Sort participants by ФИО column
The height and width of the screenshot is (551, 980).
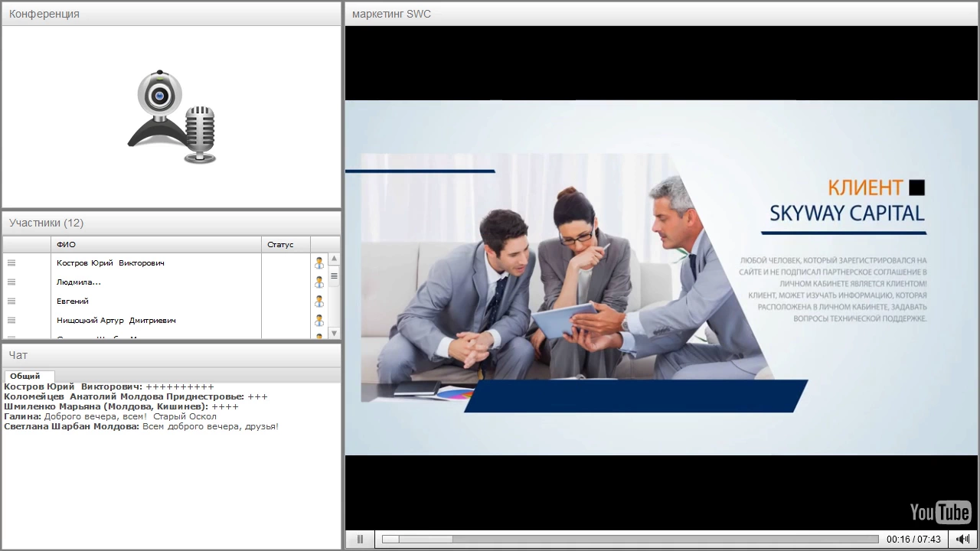point(157,245)
